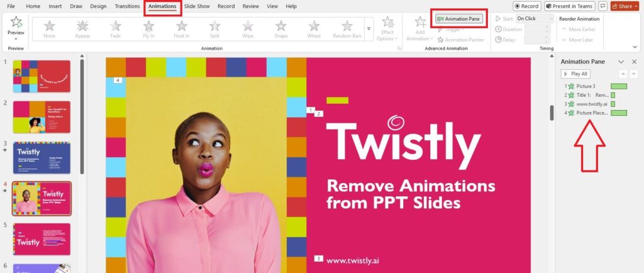Viewport: 644px width, 273px height.
Task: Click Present in Teams
Action: pyautogui.click(x=570, y=6)
